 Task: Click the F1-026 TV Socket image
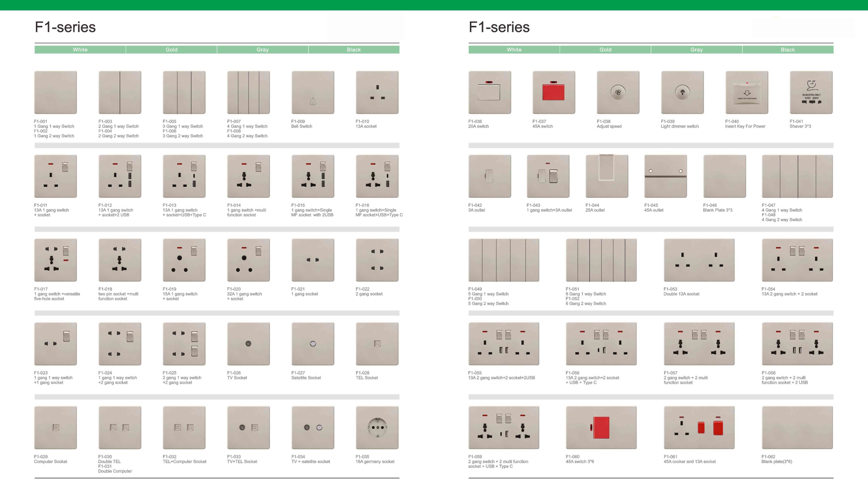pos(248,344)
